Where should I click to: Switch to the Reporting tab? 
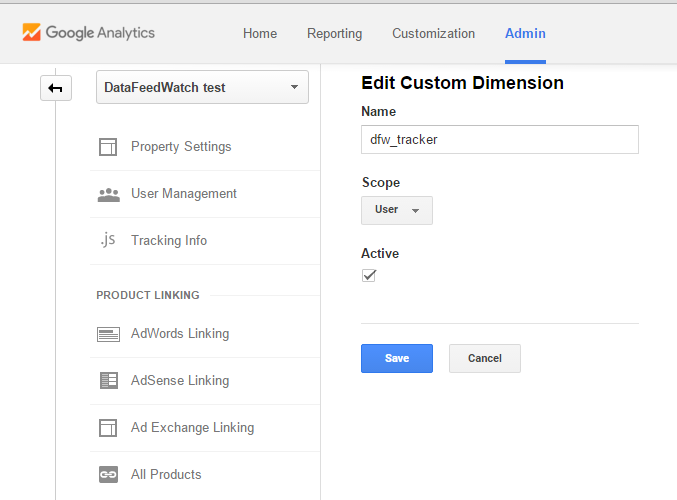335,33
